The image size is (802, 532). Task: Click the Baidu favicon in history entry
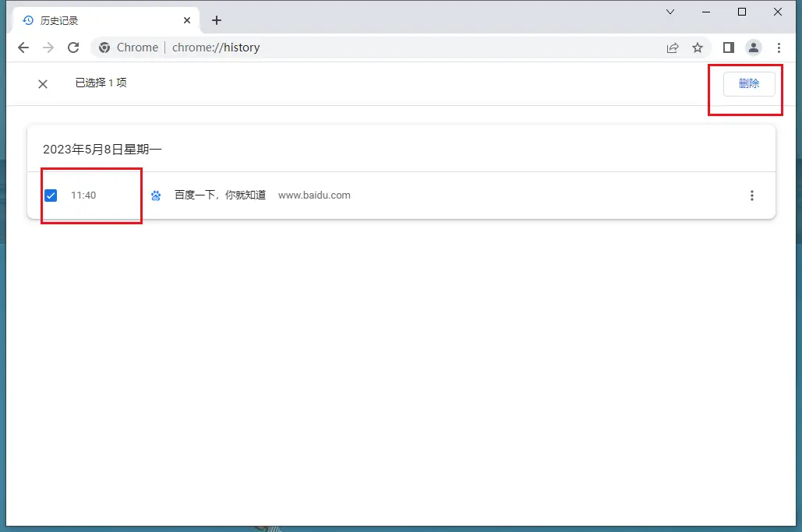coord(156,196)
